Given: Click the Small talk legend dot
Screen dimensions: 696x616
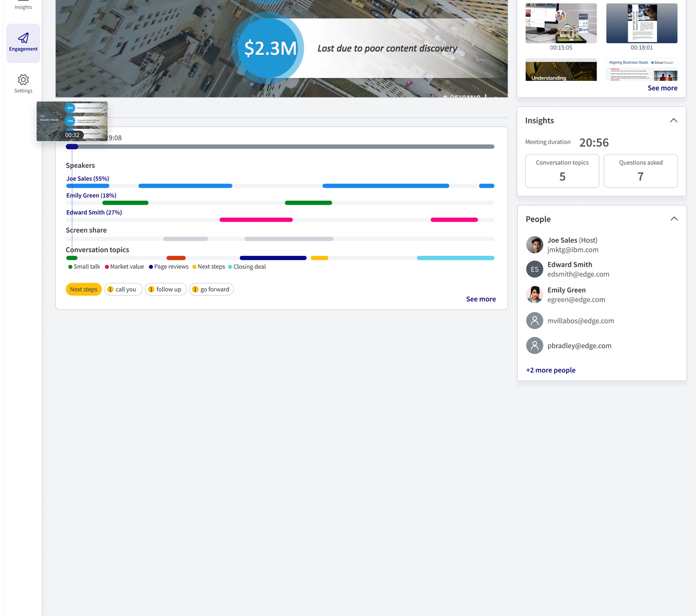Looking at the screenshot, I should 70,267.
